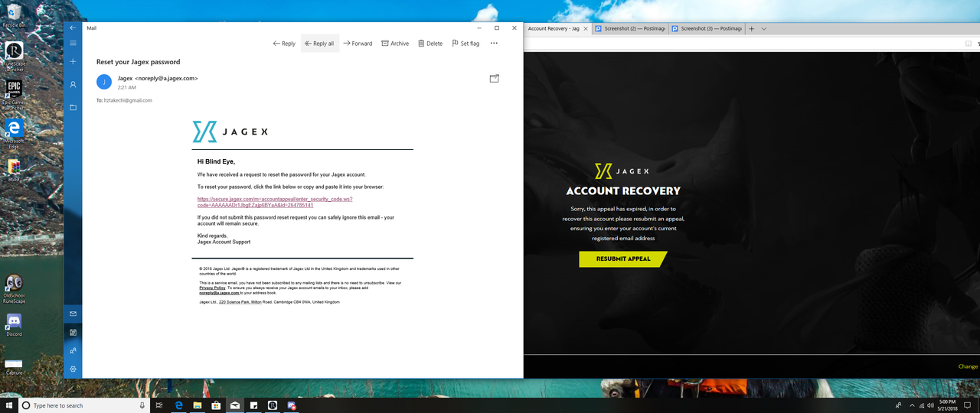Screen dimensions: 980x413
Task: Go back using the Mail app's back arrow
Action: click(73, 28)
